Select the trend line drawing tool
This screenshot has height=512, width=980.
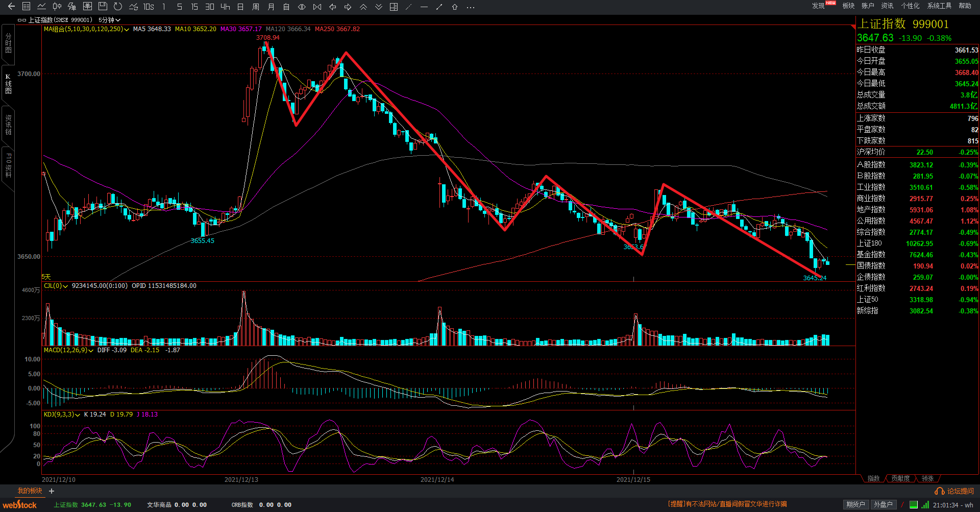click(x=439, y=7)
